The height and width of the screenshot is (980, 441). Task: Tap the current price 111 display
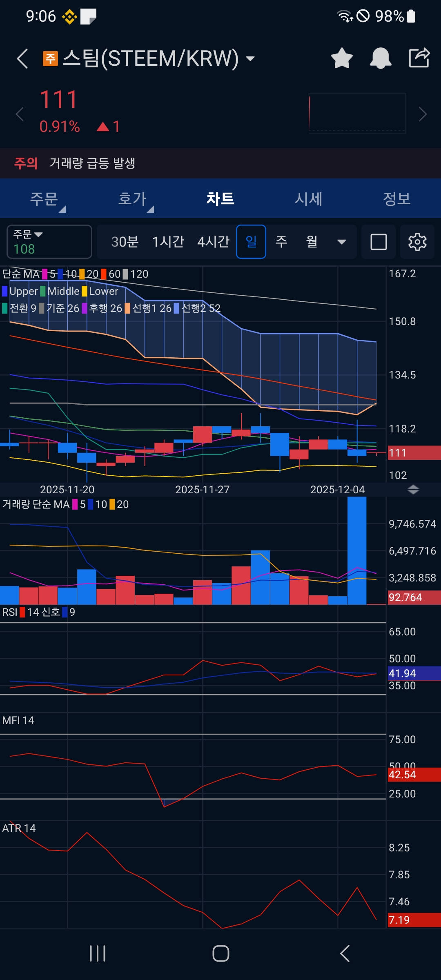click(59, 100)
